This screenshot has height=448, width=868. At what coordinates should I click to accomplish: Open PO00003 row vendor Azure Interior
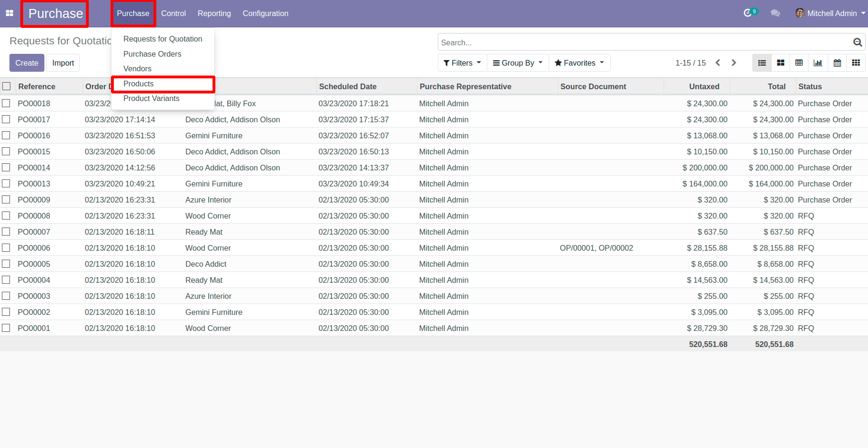(208, 296)
